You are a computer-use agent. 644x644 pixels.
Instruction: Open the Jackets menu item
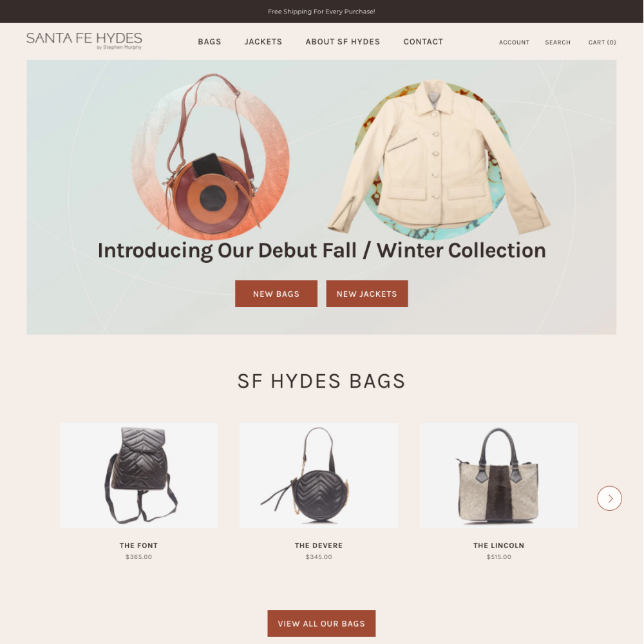pos(263,42)
